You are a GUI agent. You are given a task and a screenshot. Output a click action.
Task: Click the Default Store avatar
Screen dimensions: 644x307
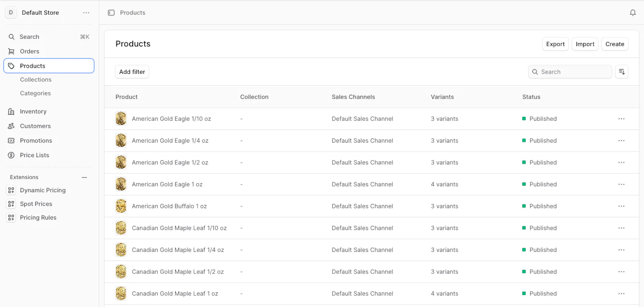coord(11,12)
